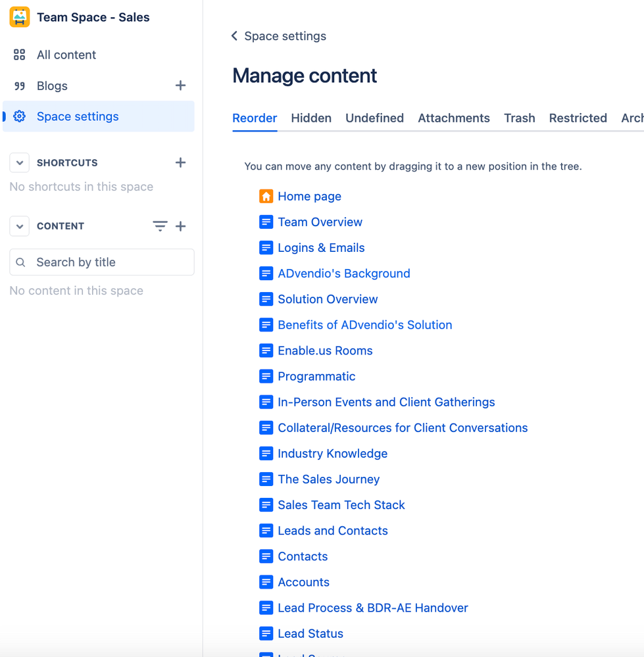Click the page icon beside Benefits of ADvendio's Solution

266,325
